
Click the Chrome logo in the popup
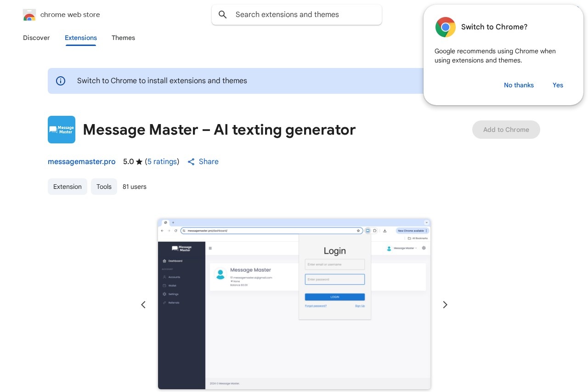click(445, 27)
